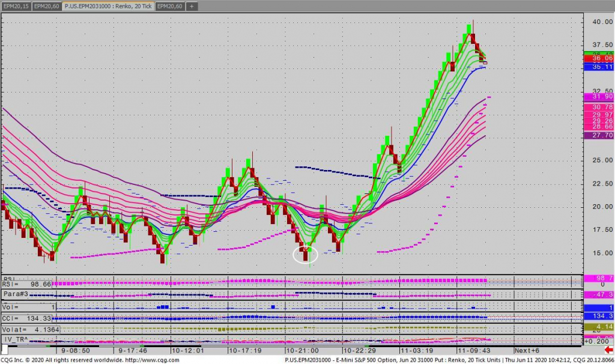Select the 11-03:19 time axis label

pyautogui.click(x=417, y=350)
